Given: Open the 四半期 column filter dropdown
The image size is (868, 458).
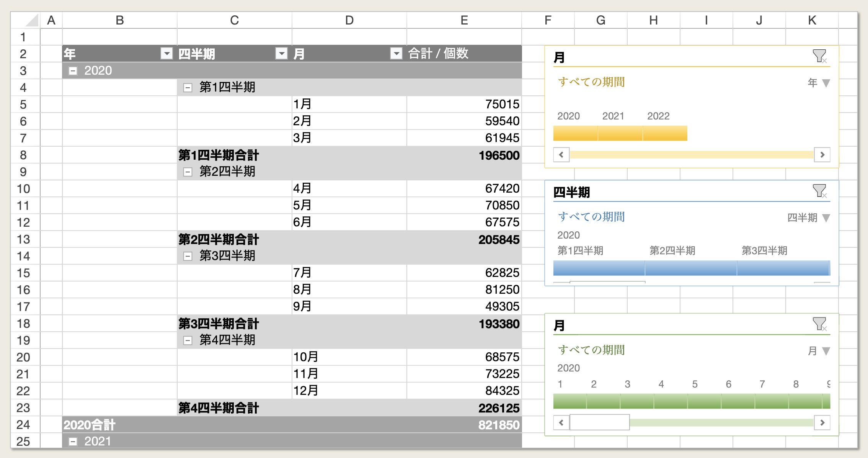Looking at the screenshot, I should (x=281, y=54).
